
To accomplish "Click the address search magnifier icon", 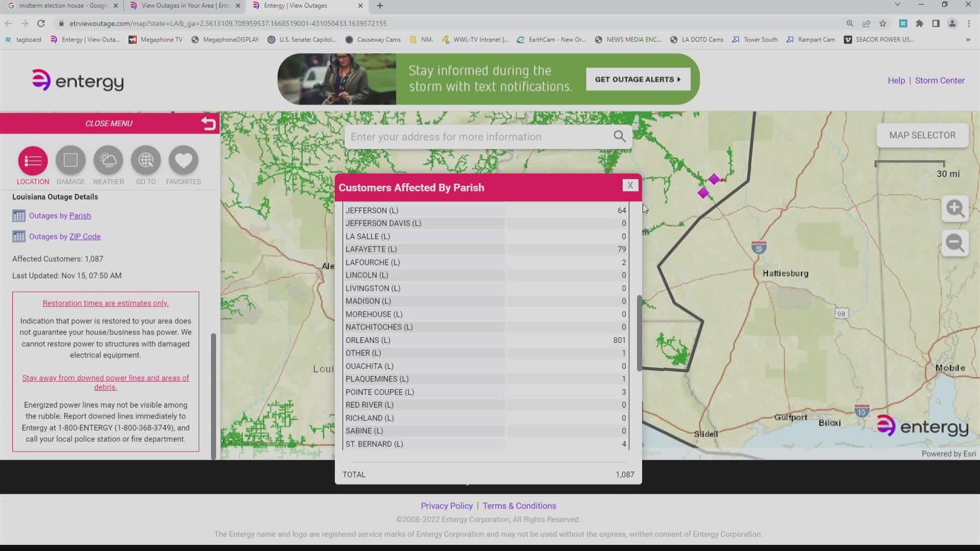I will point(619,136).
